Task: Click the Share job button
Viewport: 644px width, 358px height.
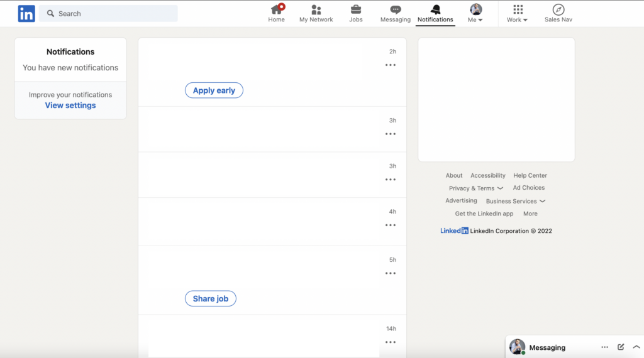Action: point(211,299)
